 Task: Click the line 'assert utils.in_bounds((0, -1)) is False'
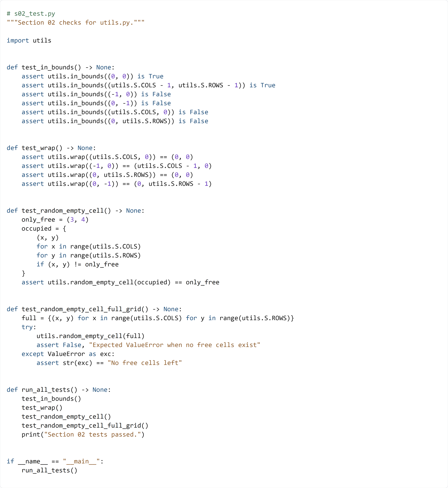[x=96, y=103]
